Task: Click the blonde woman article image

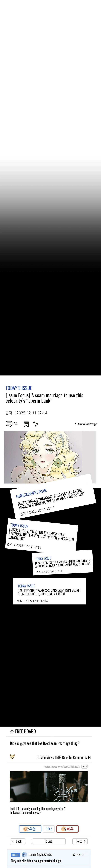Action: (x=50, y=457)
